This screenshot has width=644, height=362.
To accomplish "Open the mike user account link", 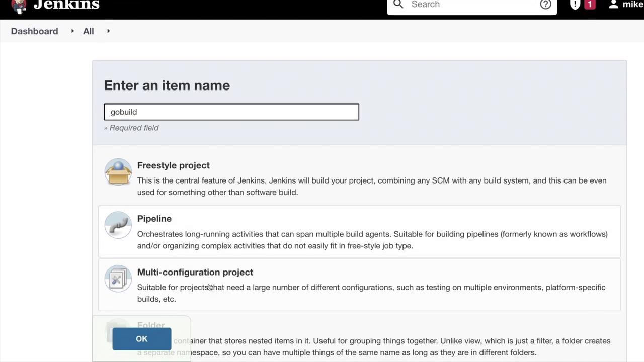I will tap(633, 5).
